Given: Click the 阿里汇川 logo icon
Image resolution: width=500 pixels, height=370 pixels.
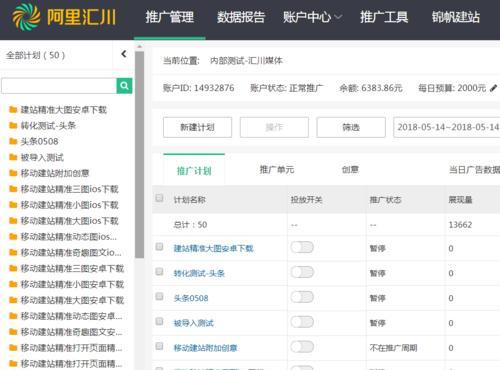Looking at the screenshot, I should (x=26, y=16).
